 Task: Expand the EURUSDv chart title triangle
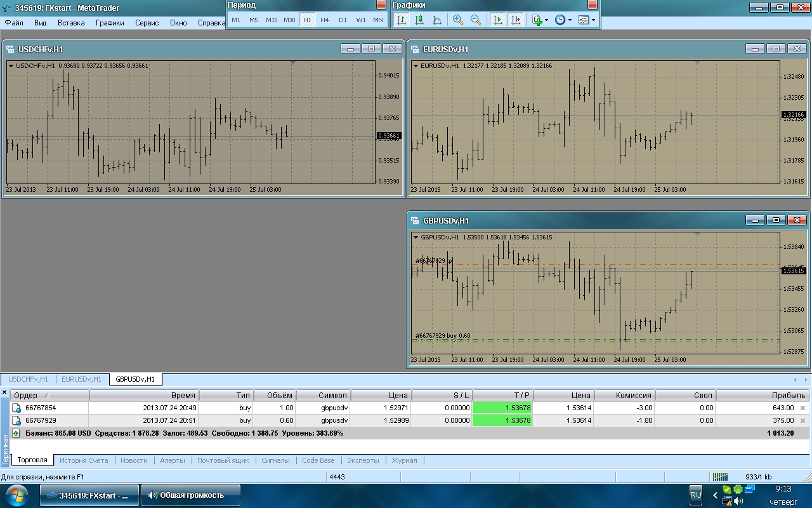coord(416,65)
